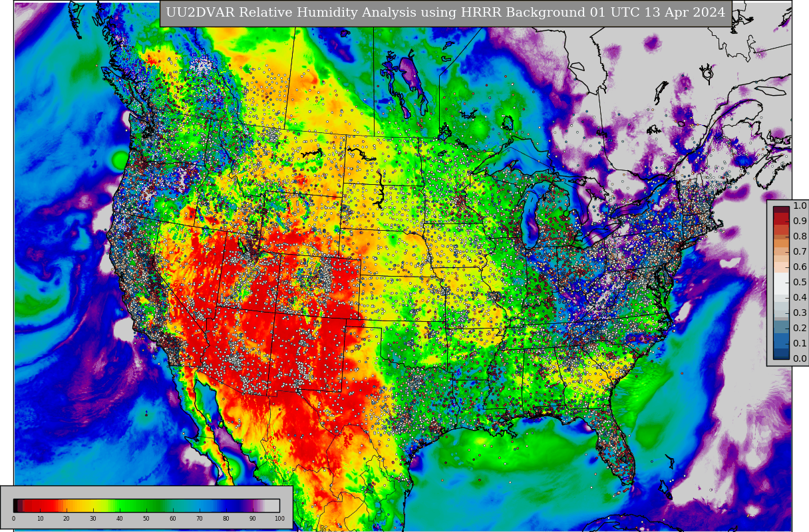The height and width of the screenshot is (532, 809).
Task: Click tick label 20 on humidity colorbar
Action: 67,519
